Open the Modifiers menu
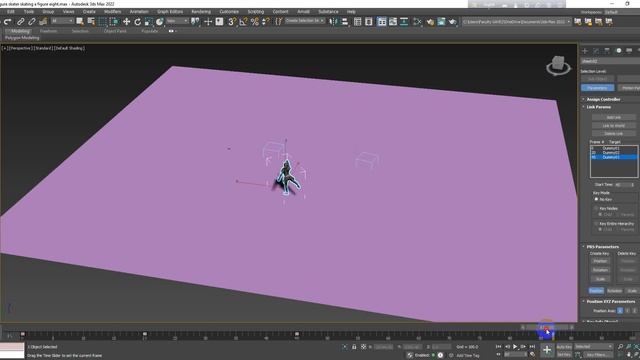The image size is (640, 360). click(112, 12)
